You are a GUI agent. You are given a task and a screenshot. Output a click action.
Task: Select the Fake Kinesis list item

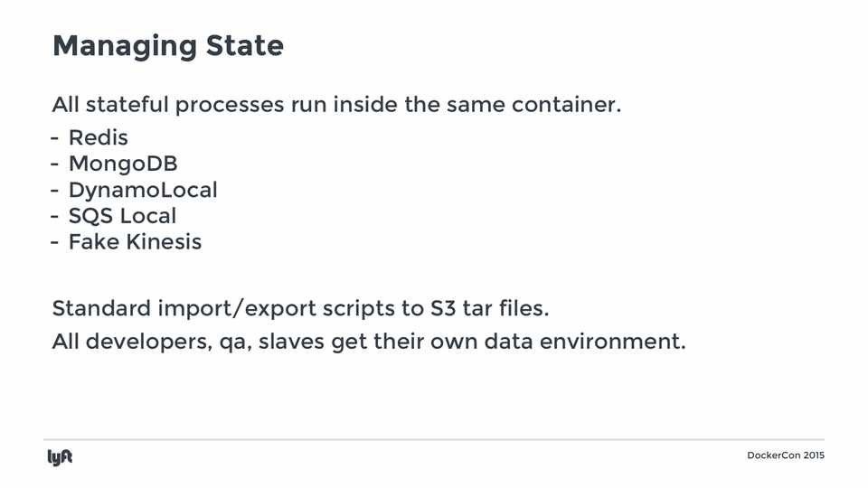click(135, 242)
